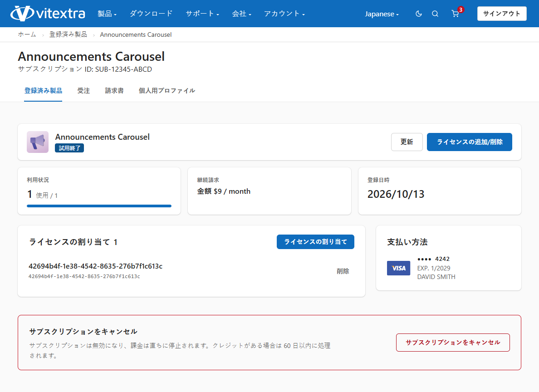
Task: Click the 更新 button
Action: click(x=407, y=142)
